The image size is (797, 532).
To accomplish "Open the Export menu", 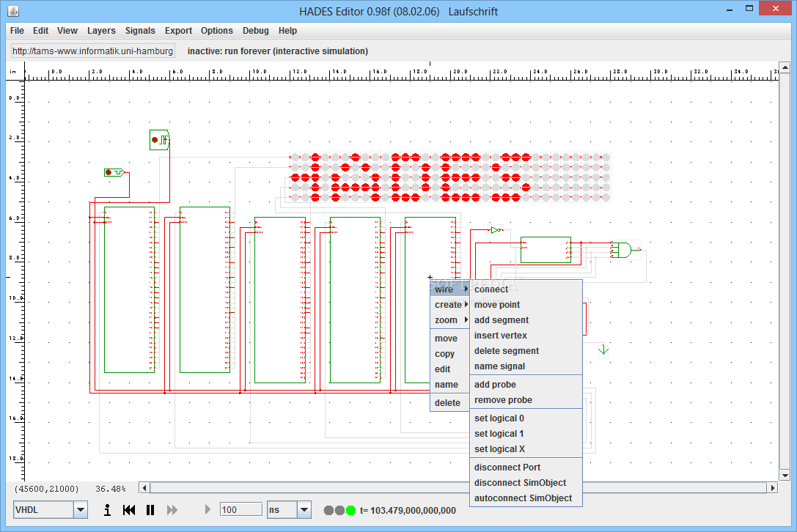I will click(x=178, y=31).
